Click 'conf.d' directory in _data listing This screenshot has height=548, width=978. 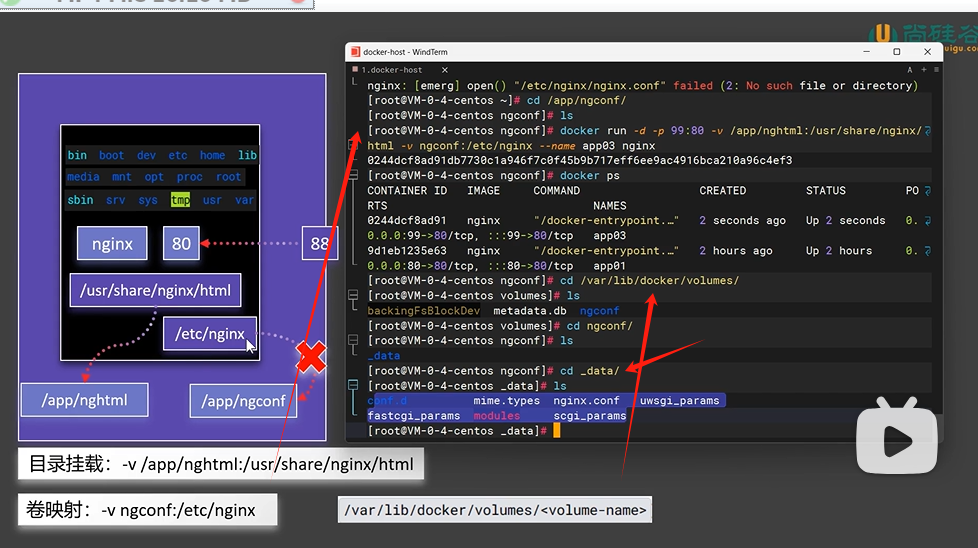387,400
